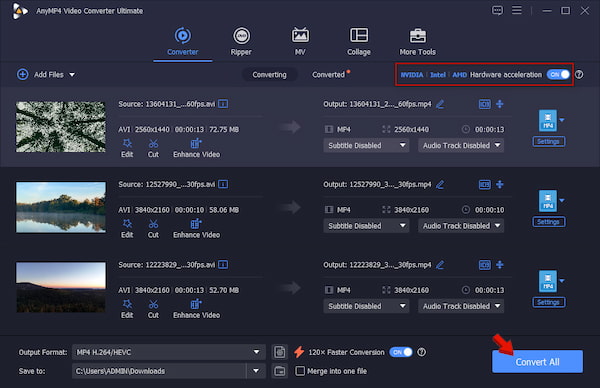Viewport: 600px width, 388px height.
Task: Select the sunset hills video thumbnail
Action: (x=60, y=287)
